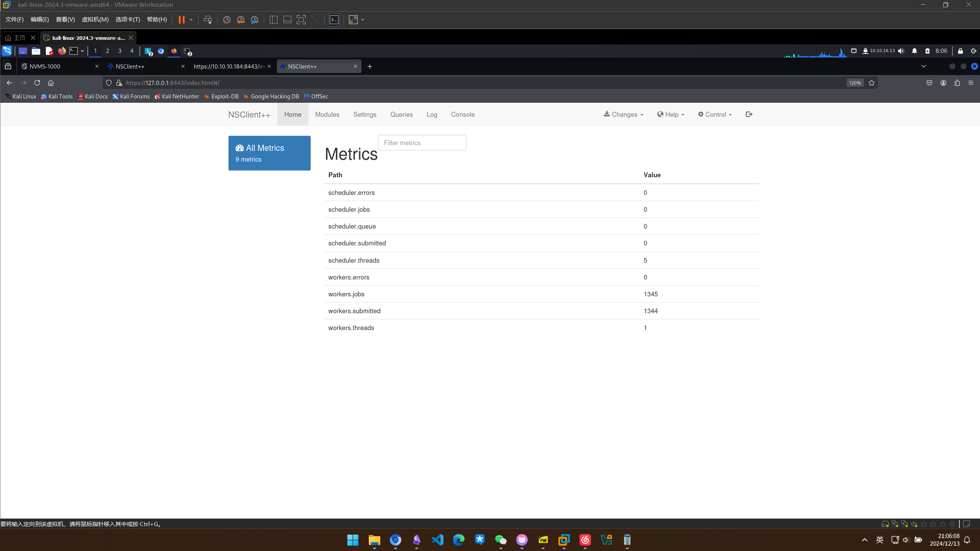Focus the Filter metrics input field

[x=422, y=143]
